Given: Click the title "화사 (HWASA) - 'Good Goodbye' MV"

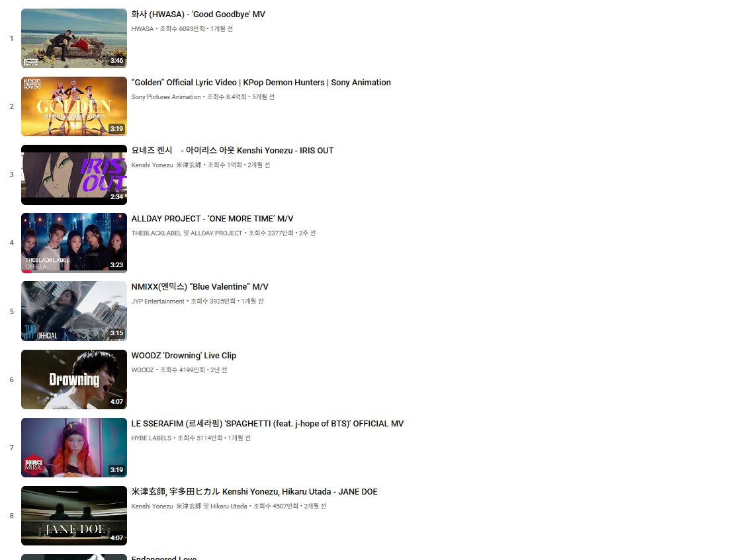Looking at the screenshot, I should click(x=198, y=15).
